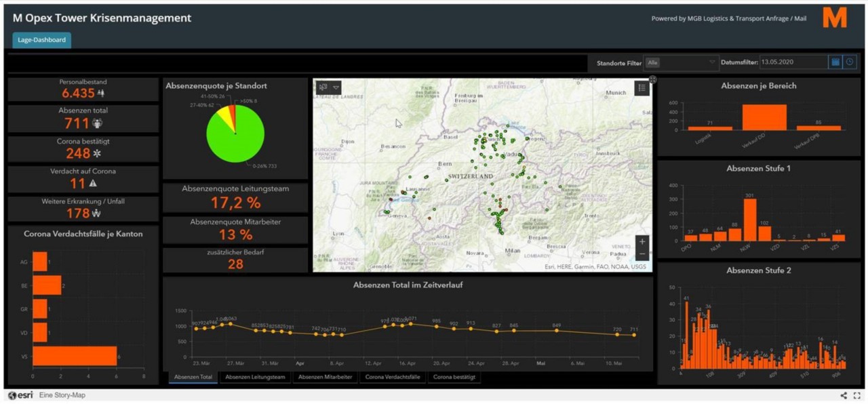The height and width of the screenshot is (404, 868).
Task: Open the Corona Verdachtsfälle tab
Action: tap(393, 377)
